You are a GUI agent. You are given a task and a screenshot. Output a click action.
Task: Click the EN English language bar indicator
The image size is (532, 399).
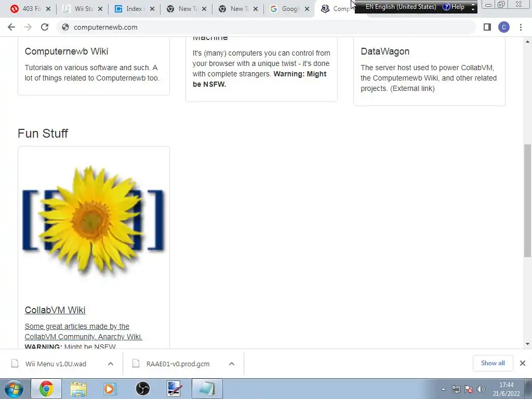pos(401,7)
